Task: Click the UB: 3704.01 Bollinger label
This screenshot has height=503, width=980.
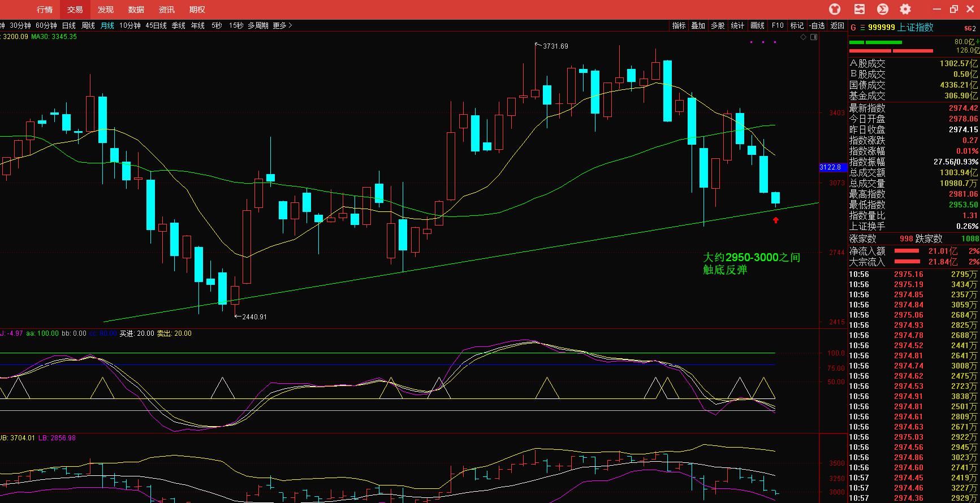Action: click(x=17, y=438)
